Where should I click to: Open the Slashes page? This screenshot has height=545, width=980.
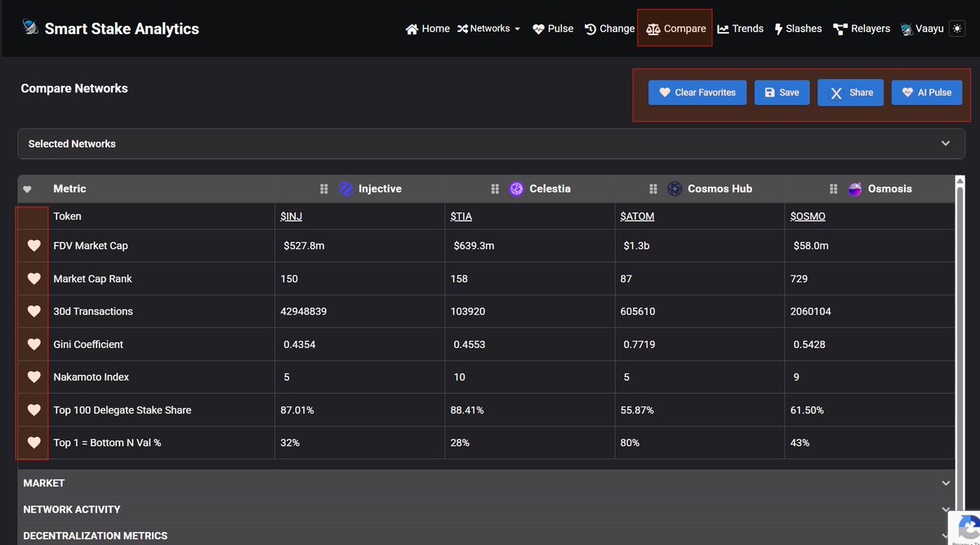tap(798, 29)
